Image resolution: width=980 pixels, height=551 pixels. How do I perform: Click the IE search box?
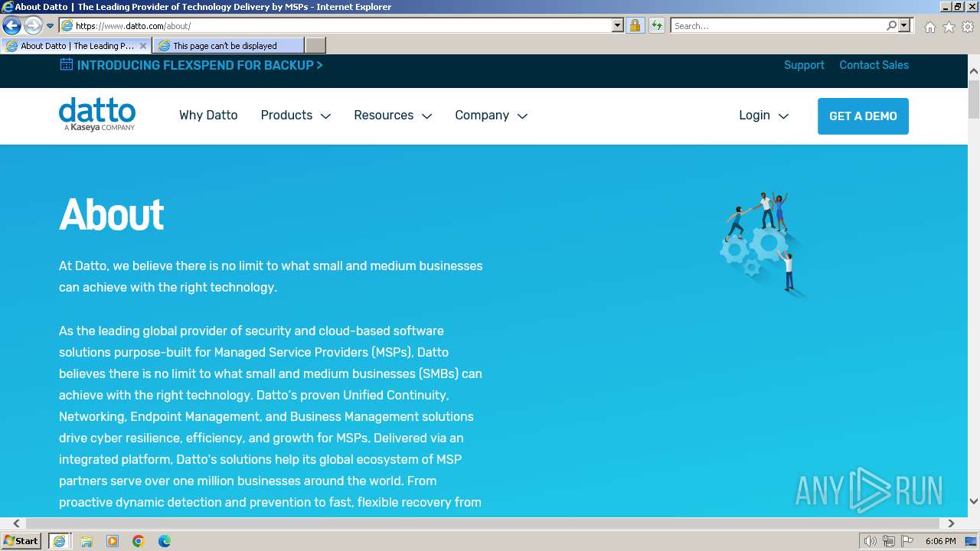pos(777,25)
